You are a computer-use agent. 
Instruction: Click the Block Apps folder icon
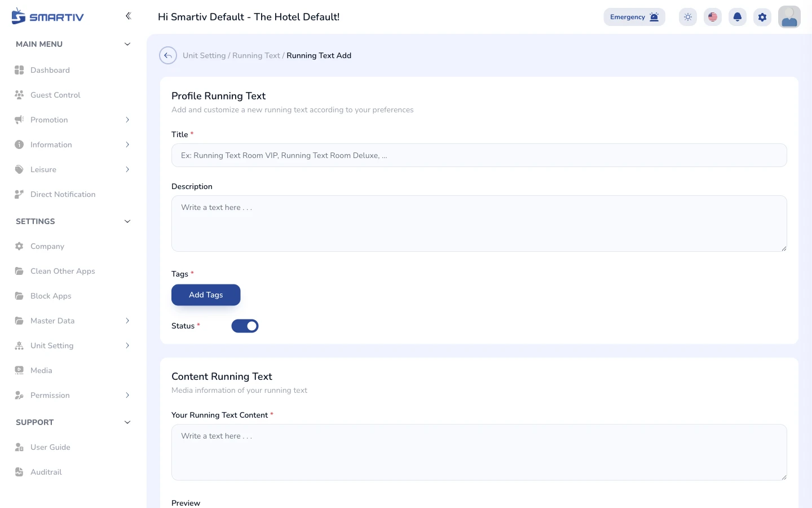point(19,296)
